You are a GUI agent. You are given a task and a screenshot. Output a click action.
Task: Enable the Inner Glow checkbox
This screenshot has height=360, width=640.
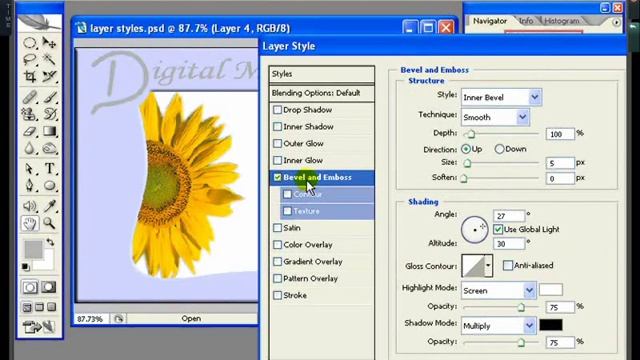pos(278,160)
